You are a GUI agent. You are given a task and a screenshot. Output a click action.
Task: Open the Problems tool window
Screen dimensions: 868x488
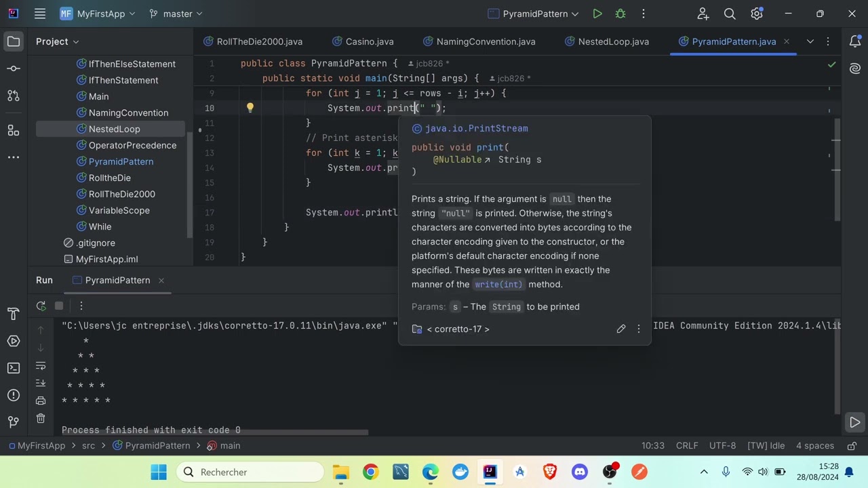tap(14, 395)
